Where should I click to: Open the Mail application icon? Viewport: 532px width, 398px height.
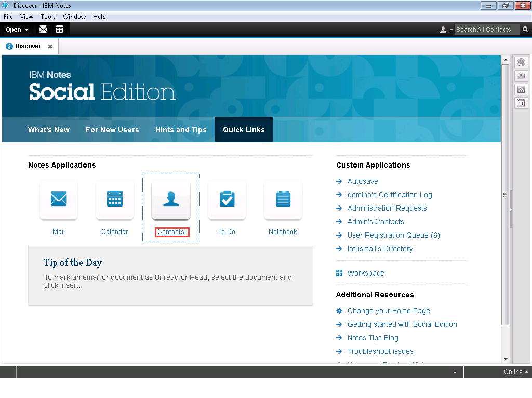pos(59,199)
